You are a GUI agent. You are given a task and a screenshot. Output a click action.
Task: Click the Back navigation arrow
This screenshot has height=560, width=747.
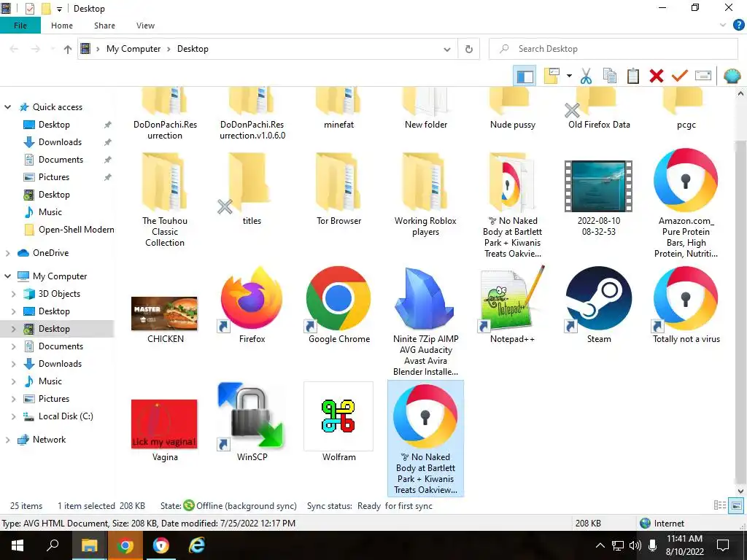click(15, 49)
